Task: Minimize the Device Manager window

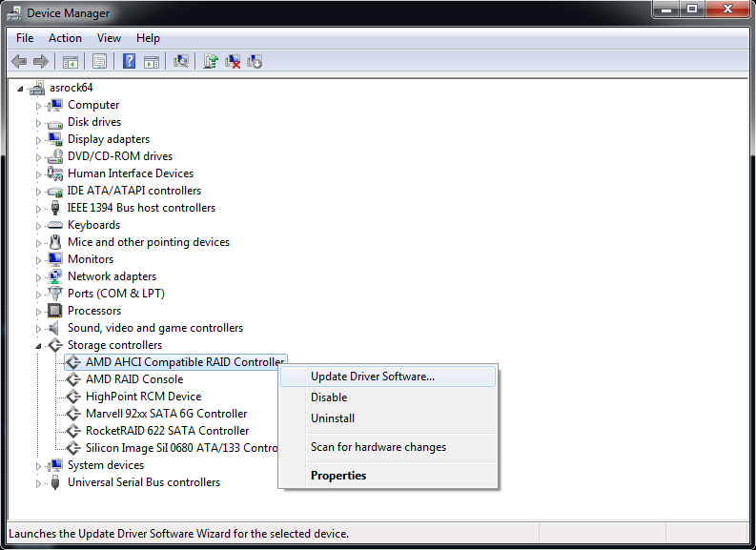Action: pos(667,9)
